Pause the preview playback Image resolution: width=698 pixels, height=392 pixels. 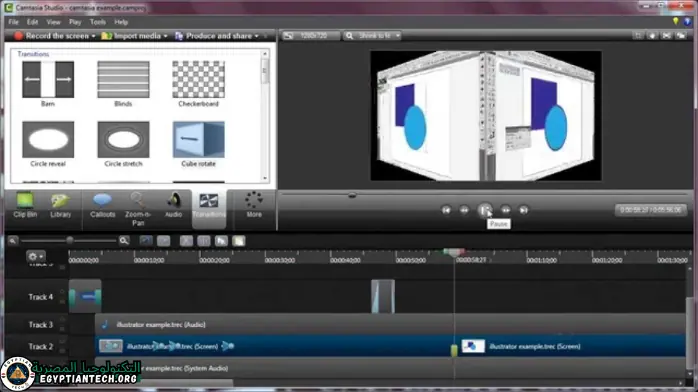tap(485, 210)
